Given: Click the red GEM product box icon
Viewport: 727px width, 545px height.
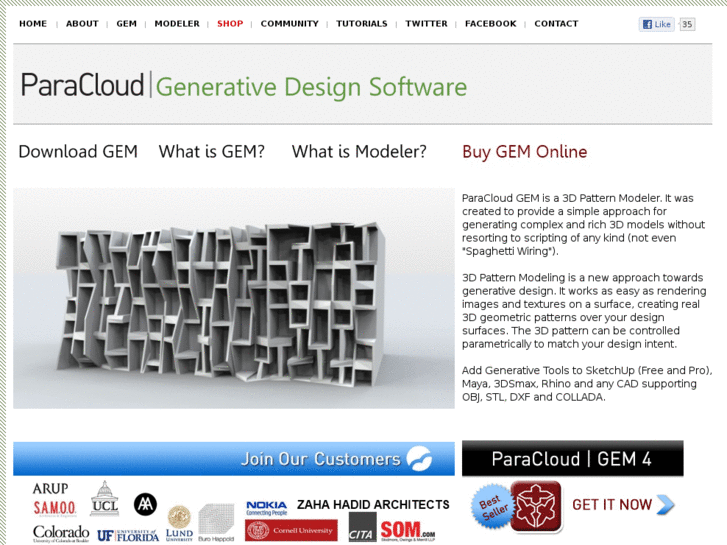Looking at the screenshot, I should [536, 507].
